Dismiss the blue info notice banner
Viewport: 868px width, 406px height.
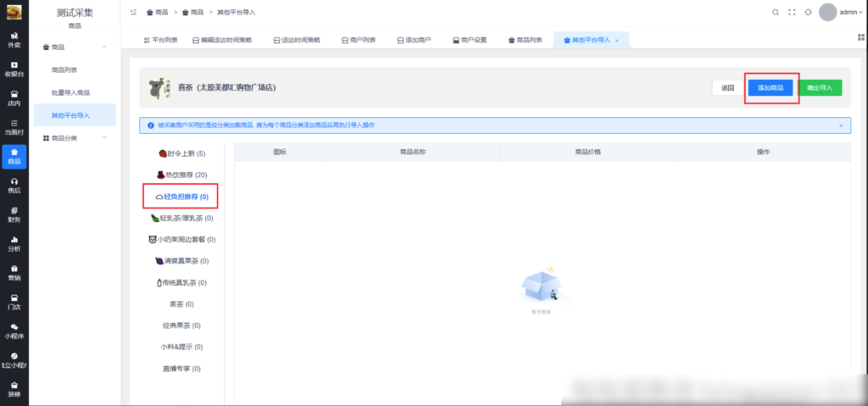(841, 125)
